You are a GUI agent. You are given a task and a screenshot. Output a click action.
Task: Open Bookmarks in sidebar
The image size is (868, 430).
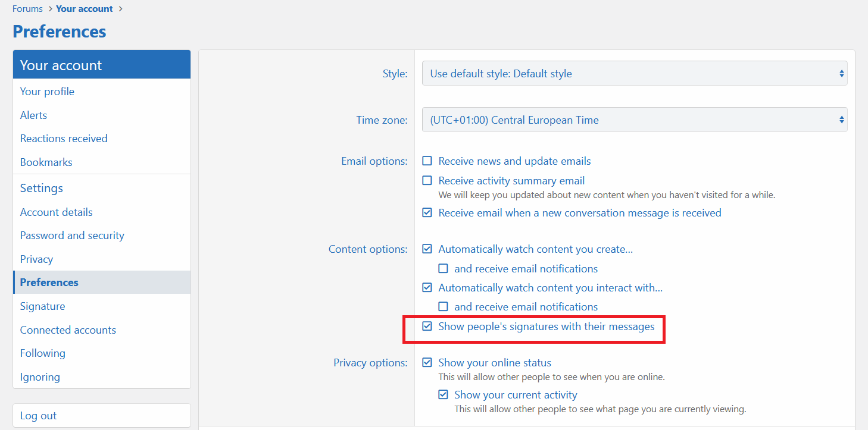point(46,162)
